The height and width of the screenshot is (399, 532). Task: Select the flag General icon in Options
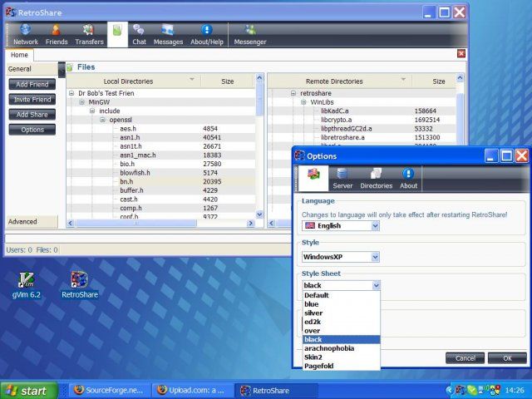(x=313, y=178)
